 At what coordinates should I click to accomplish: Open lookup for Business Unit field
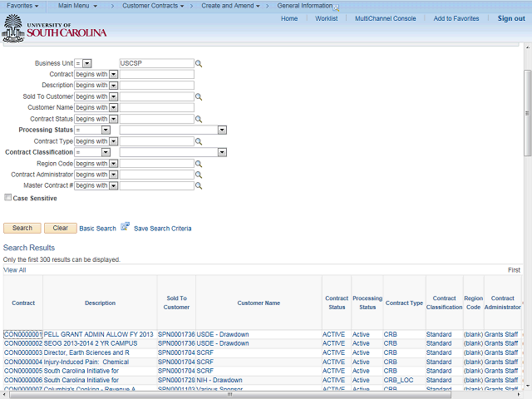pos(199,64)
